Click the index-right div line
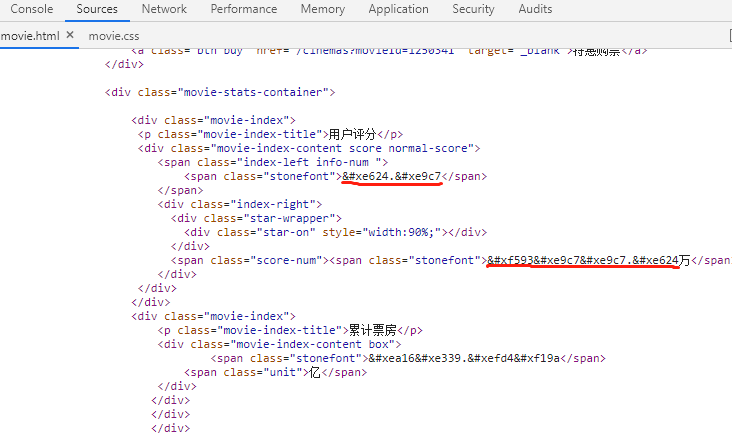 pyautogui.click(x=239, y=204)
